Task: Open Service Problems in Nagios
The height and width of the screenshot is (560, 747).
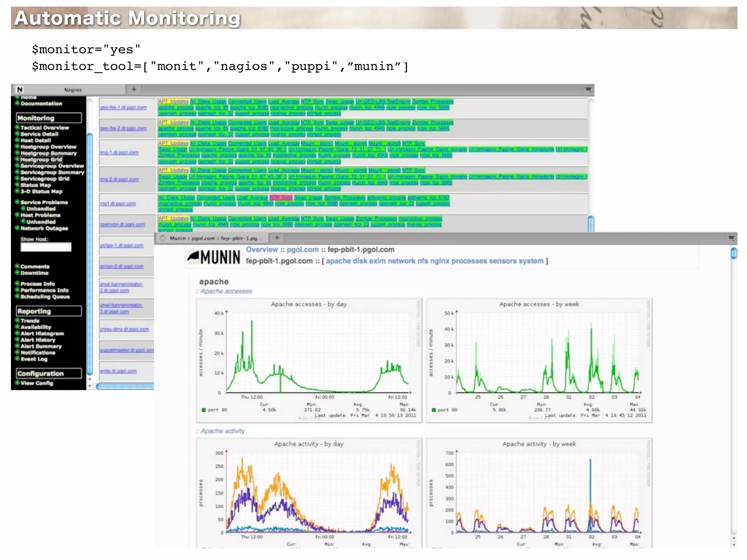Action: click(44, 202)
